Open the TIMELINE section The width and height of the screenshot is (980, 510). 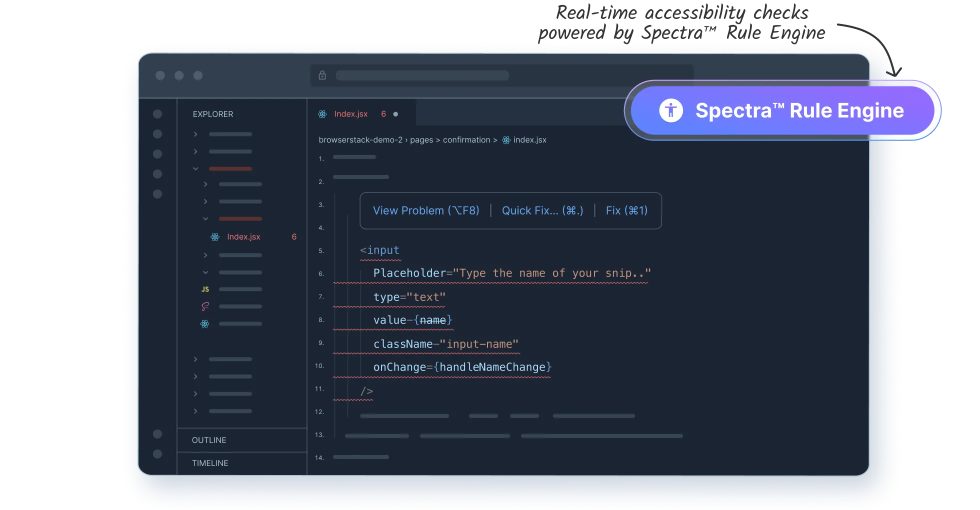click(x=209, y=463)
